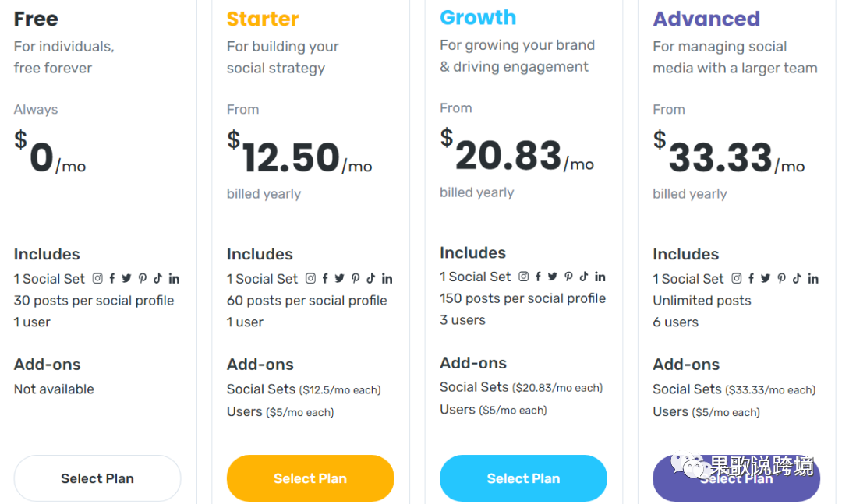Viewport: 842px width, 504px height.
Task: Click the Starter plan heading
Action: (263, 19)
